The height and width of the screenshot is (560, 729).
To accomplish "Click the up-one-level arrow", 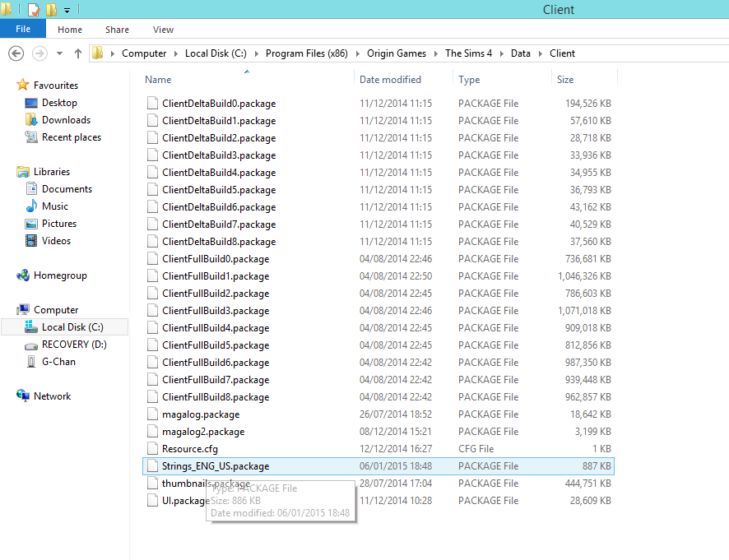I will (x=78, y=53).
